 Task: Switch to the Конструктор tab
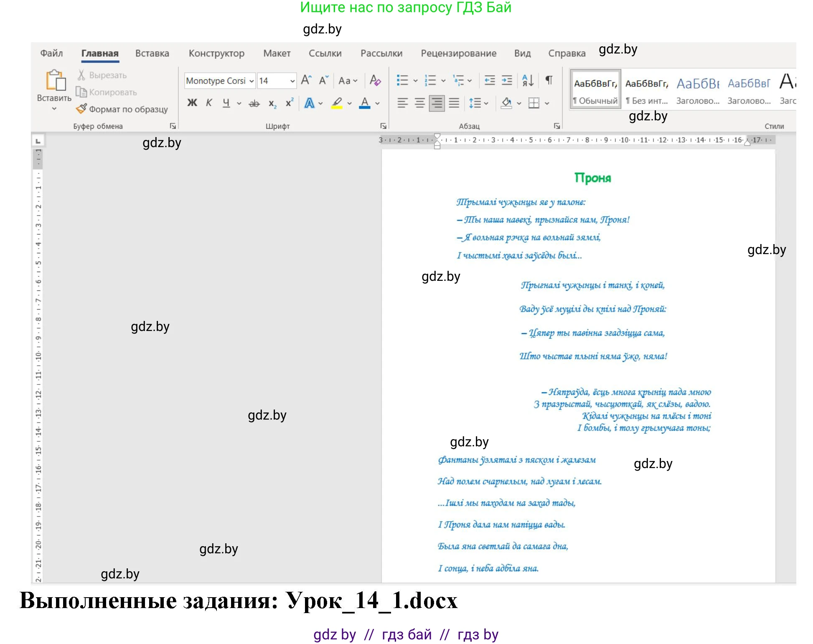[x=216, y=53]
